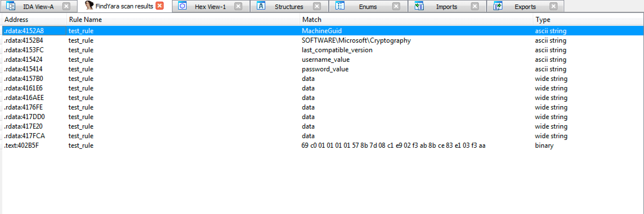644x214 pixels.
Task: Switch to the Structures tab
Action: (289, 7)
